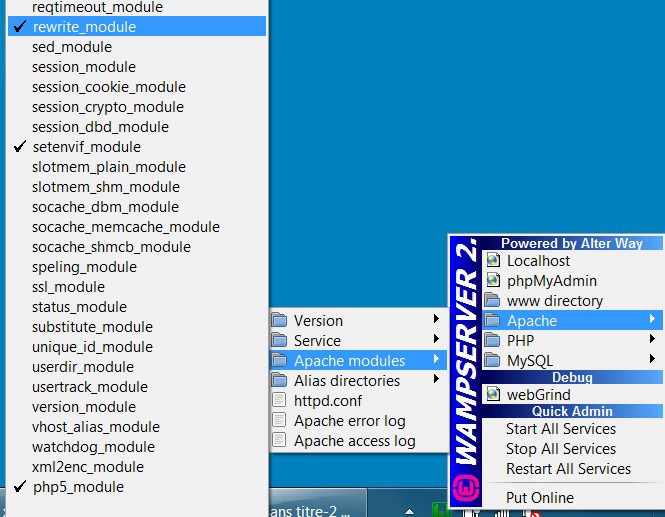Expand the Apache modules submenu arrow
The width and height of the screenshot is (665, 517).
pyautogui.click(x=436, y=359)
